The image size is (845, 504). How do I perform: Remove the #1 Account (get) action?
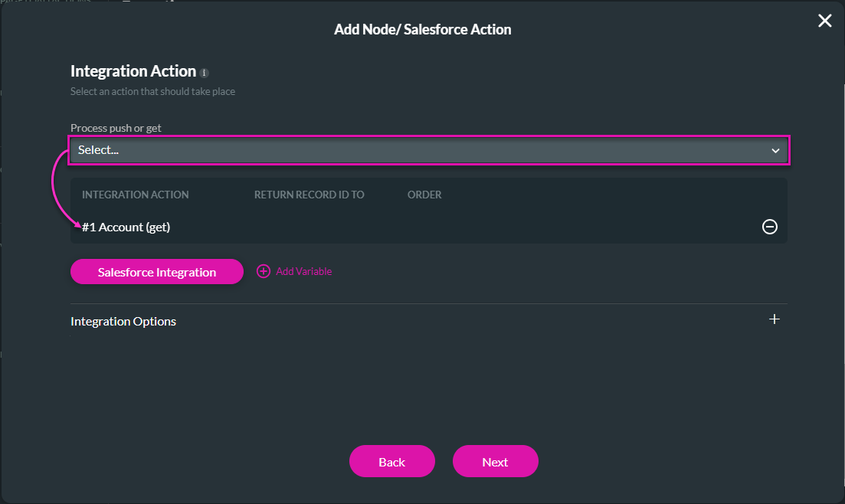(x=770, y=227)
